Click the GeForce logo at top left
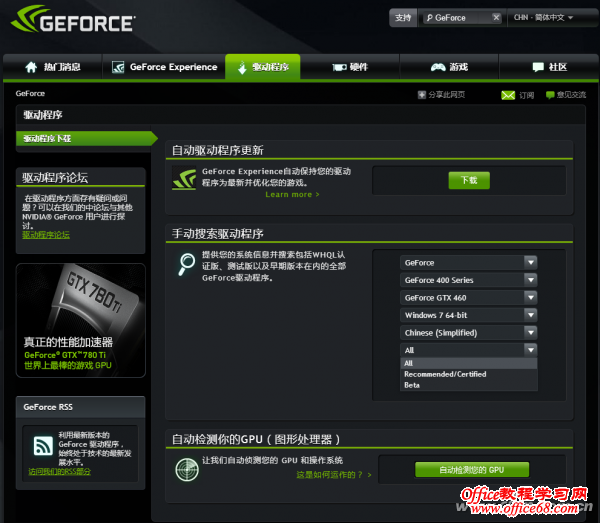This screenshot has height=523, width=600. tap(73, 19)
